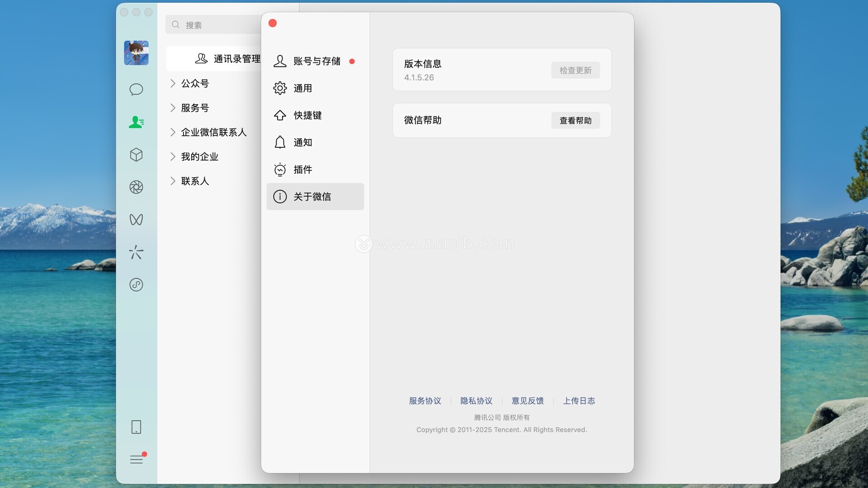Open the hamburger menu with red dot

tap(136, 460)
